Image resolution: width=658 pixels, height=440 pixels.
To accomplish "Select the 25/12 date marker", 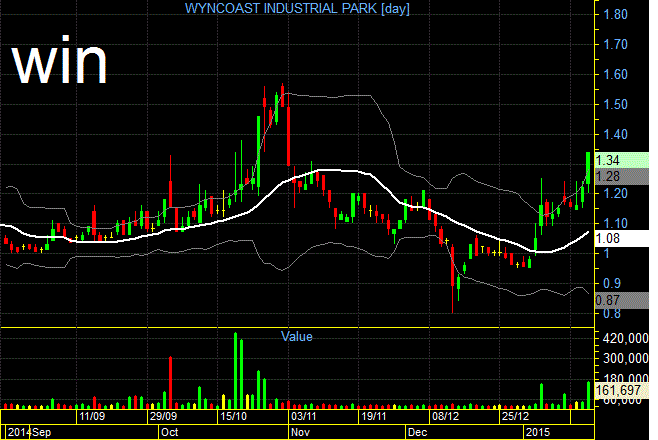I will point(515,417).
